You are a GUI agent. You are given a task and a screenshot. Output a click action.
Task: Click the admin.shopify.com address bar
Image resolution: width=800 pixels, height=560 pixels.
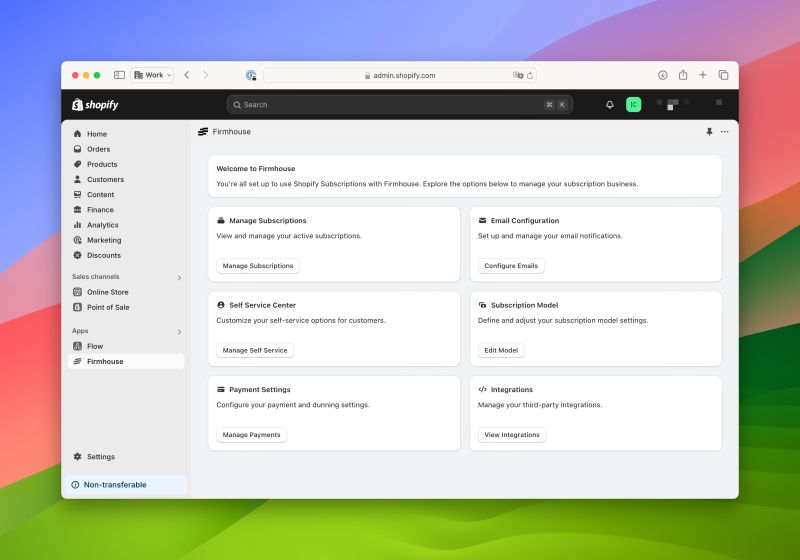click(399, 75)
